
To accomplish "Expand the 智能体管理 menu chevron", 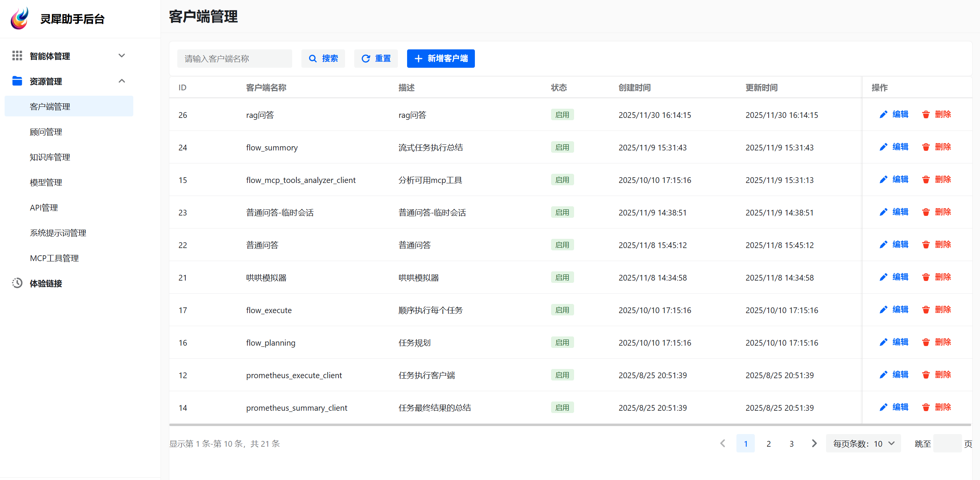I will [122, 56].
